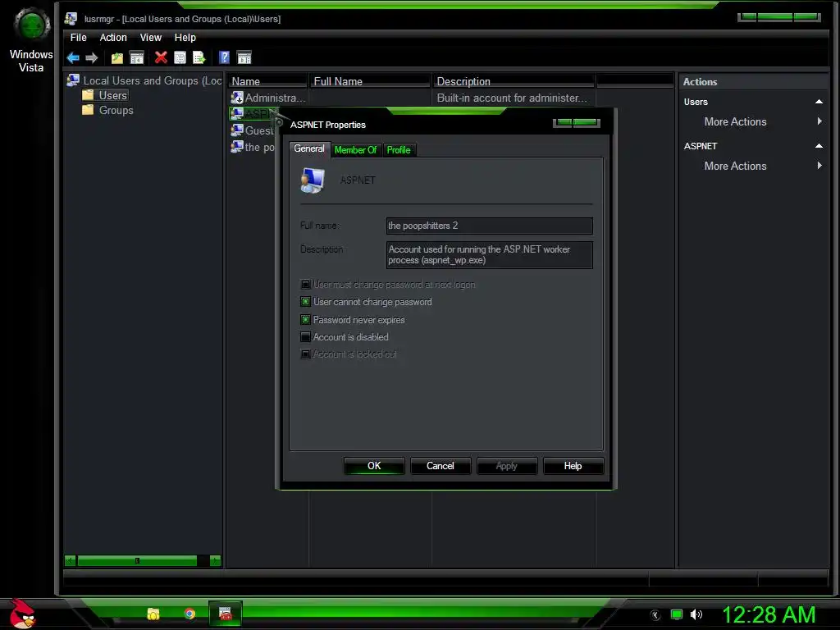
Task: Click the lusrmgr toolbox taskbar icon
Action: [x=226, y=614]
